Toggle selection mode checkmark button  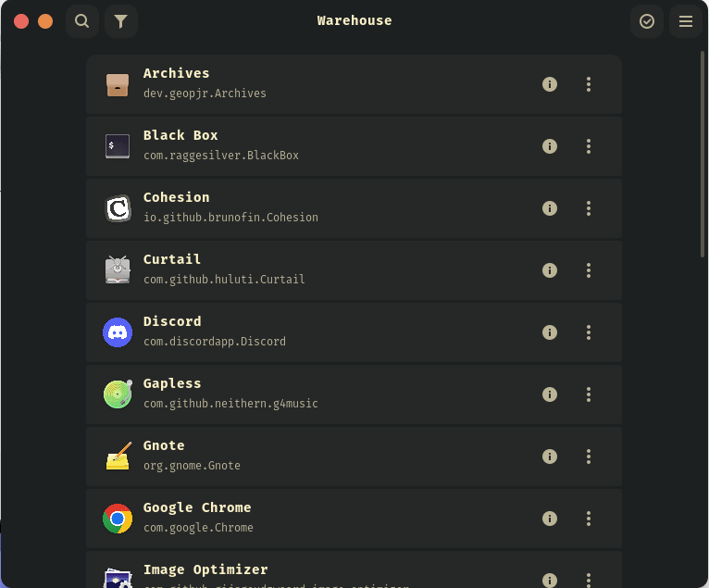coord(647,21)
